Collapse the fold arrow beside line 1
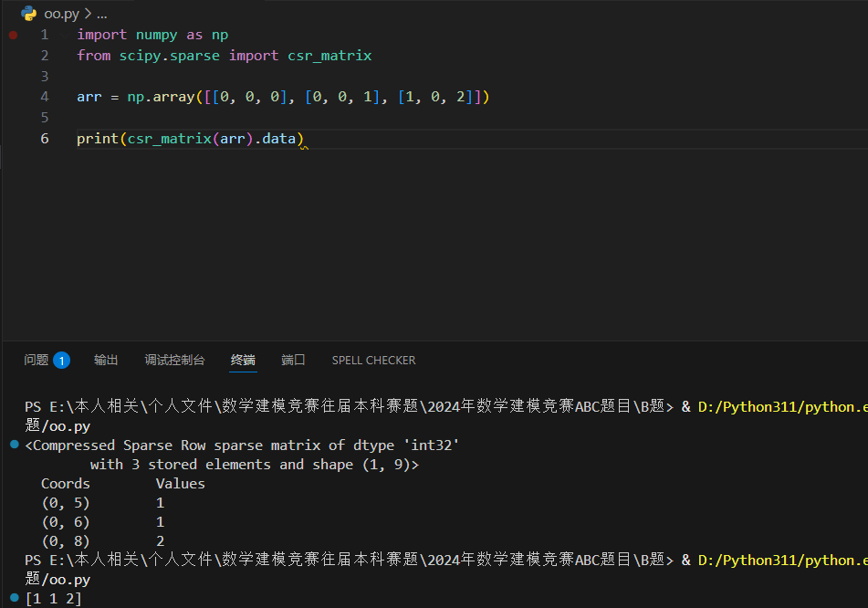Image resolution: width=868 pixels, height=608 pixels. click(x=66, y=35)
